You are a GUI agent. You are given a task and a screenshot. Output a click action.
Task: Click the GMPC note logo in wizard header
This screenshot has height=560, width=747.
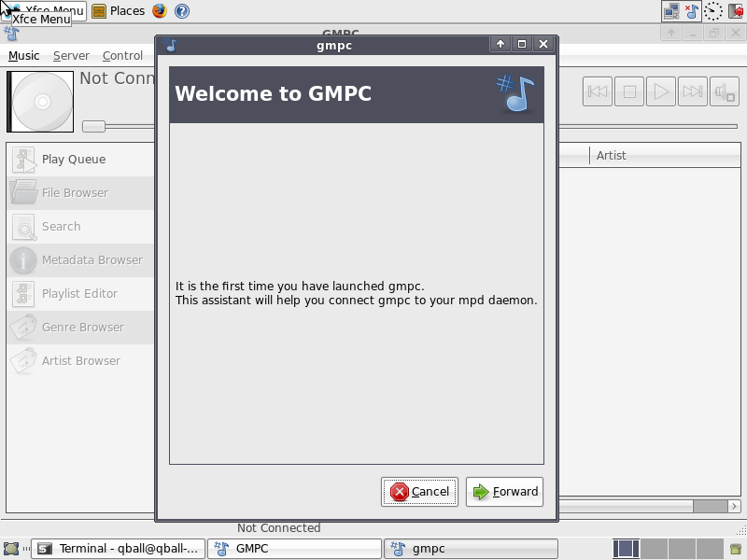pos(516,94)
